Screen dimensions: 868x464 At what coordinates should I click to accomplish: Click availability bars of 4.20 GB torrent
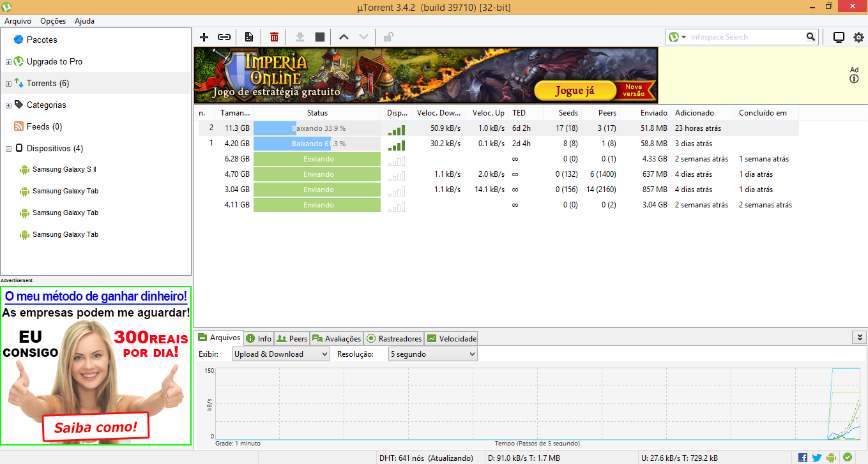[x=397, y=144]
